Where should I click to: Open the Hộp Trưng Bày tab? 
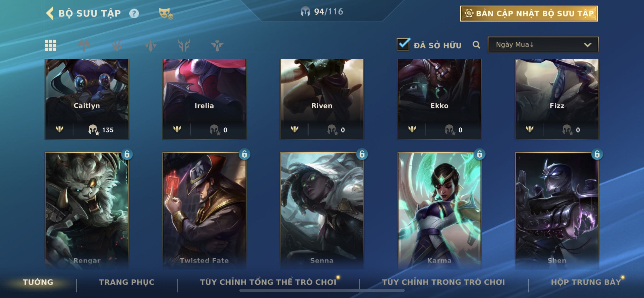point(586,282)
